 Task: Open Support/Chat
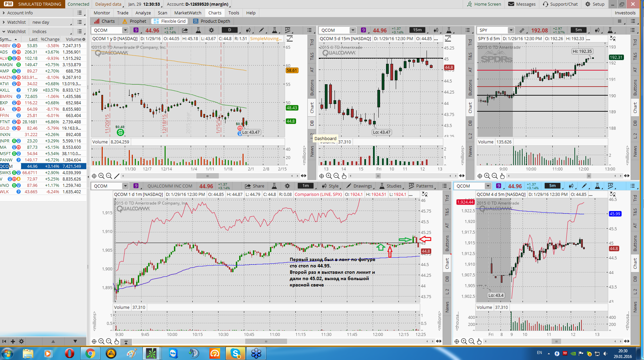(x=560, y=4)
